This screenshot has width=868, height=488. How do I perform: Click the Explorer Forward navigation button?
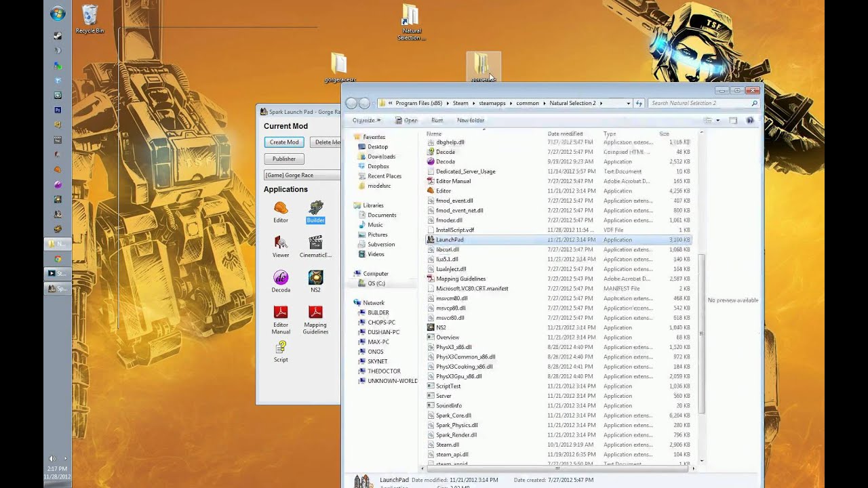click(364, 103)
